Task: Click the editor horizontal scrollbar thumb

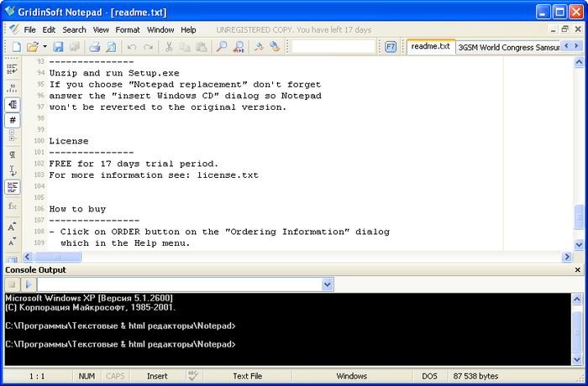Action: (57, 257)
